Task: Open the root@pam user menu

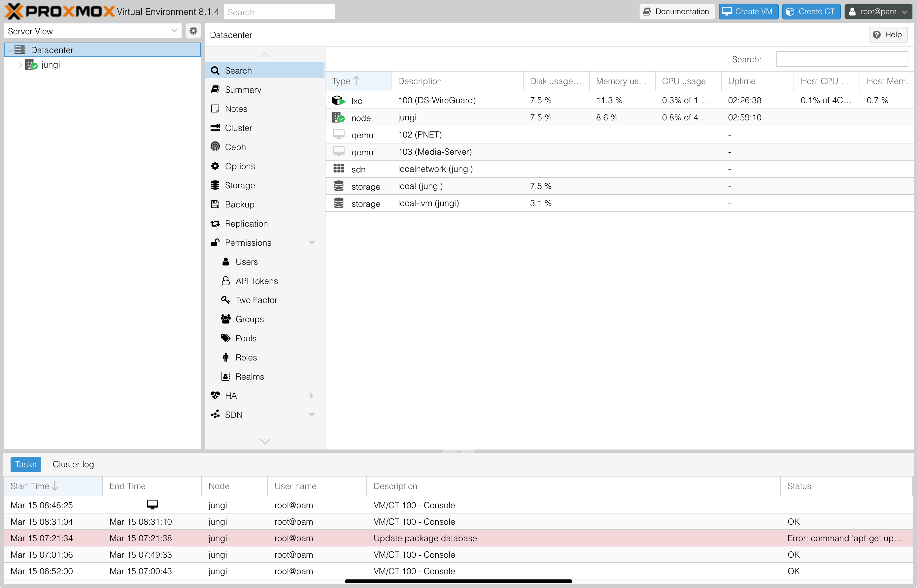Action: pos(878,12)
